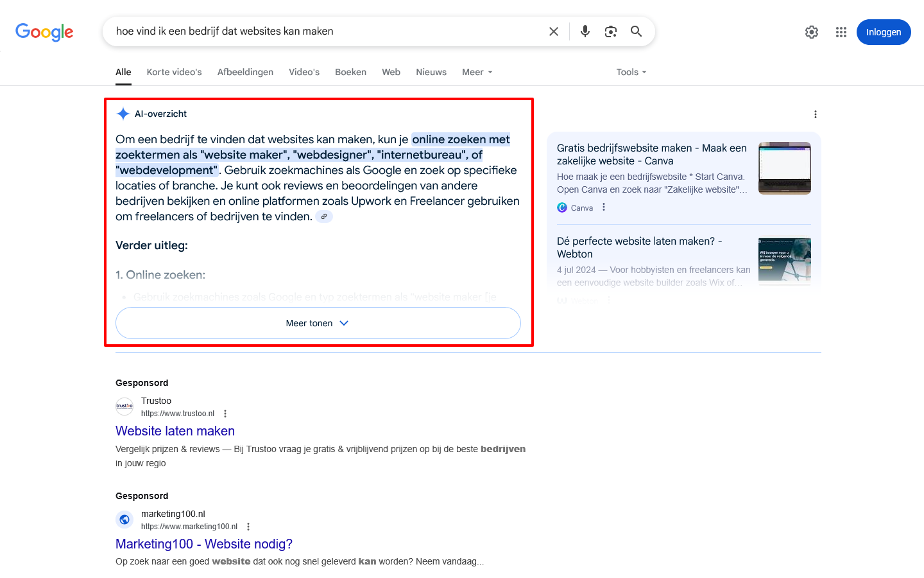This screenshot has width=924, height=578.
Task: Switch to the Afbeeldingen tab
Action: pyautogui.click(x=245, y=72)
